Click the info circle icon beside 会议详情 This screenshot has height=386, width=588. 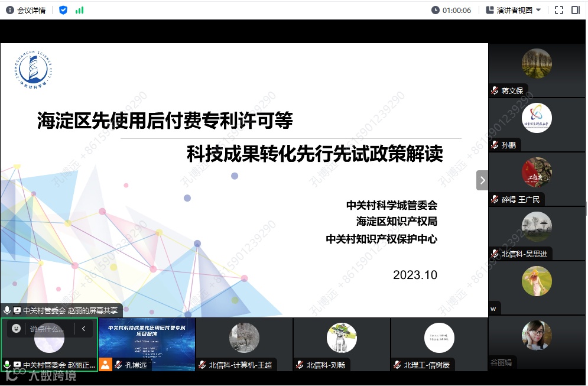pos(10,10)
